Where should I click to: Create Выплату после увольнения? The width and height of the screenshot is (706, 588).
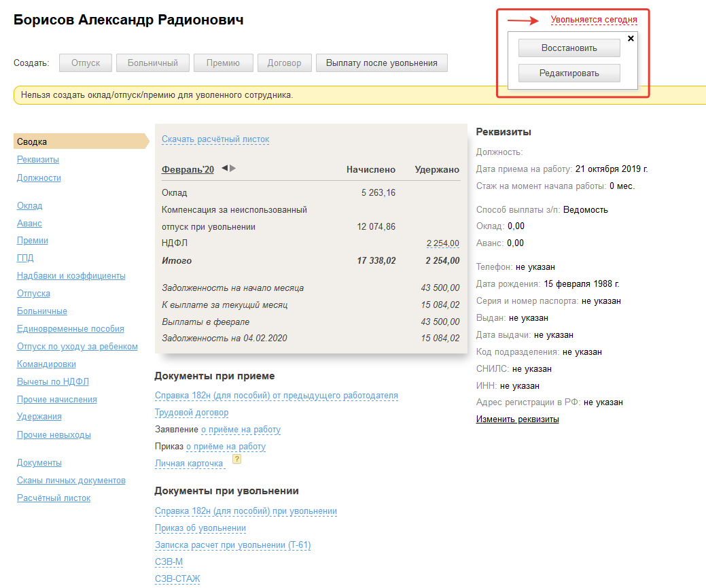[x=381, y=63]
